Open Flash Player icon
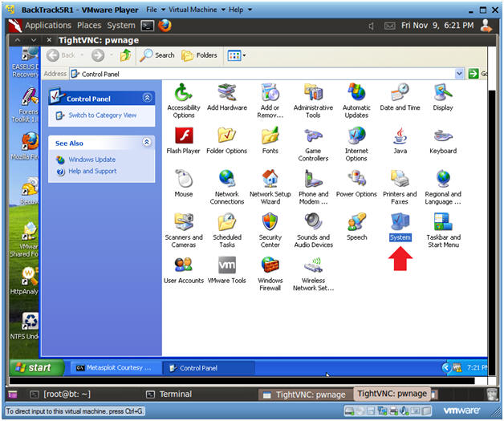 point(184,140)
